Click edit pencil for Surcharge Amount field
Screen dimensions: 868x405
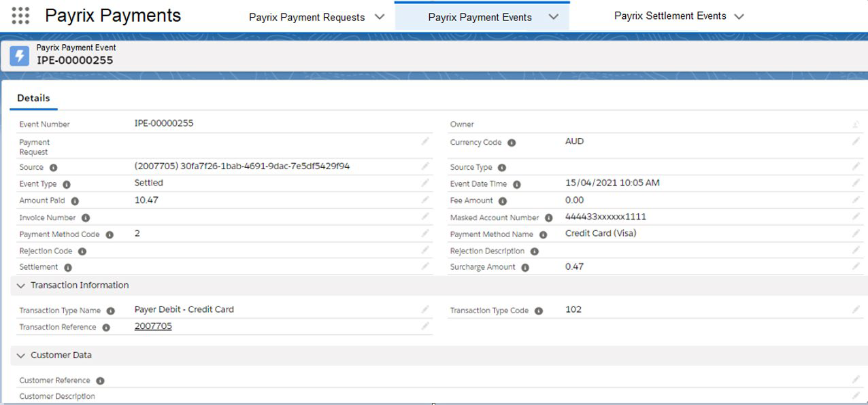click(856, 266)
